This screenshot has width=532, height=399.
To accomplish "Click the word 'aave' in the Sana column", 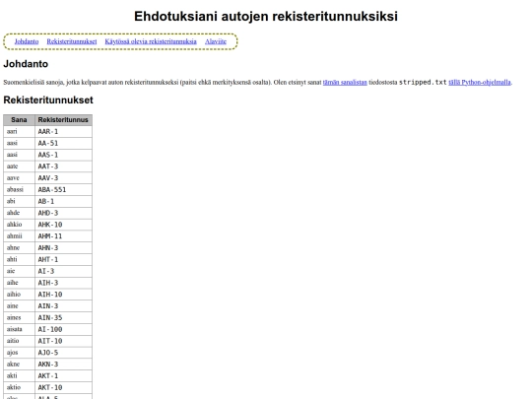I will (x=13, y=177).
